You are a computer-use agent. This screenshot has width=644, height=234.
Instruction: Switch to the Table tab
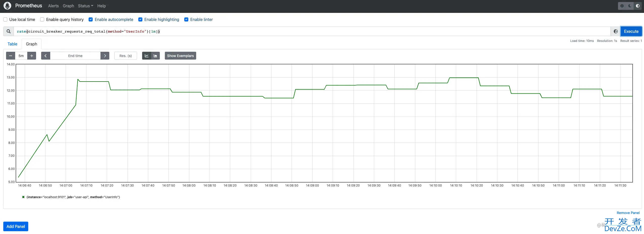12,44
